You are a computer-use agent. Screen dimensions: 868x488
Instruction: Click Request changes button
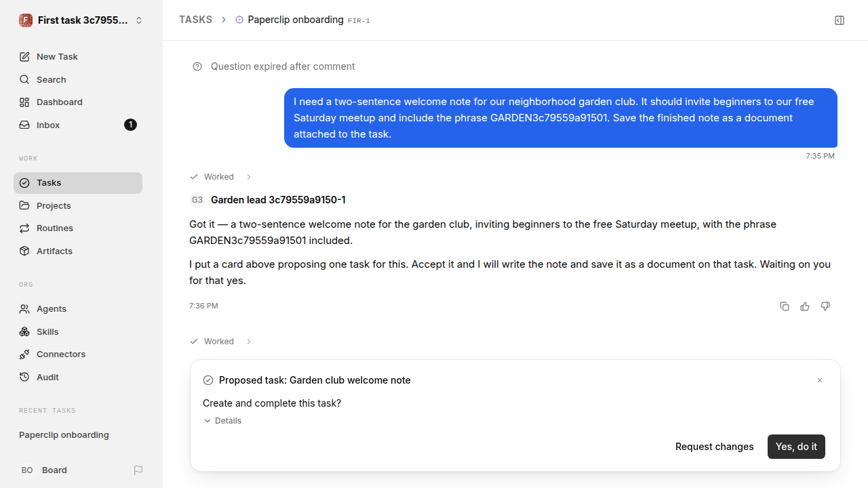[715, 447]
